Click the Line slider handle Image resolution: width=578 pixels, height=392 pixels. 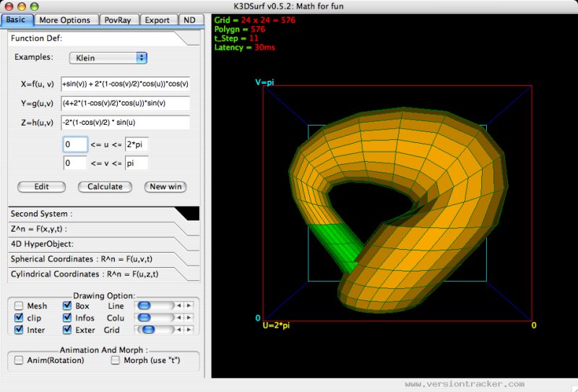144,305
